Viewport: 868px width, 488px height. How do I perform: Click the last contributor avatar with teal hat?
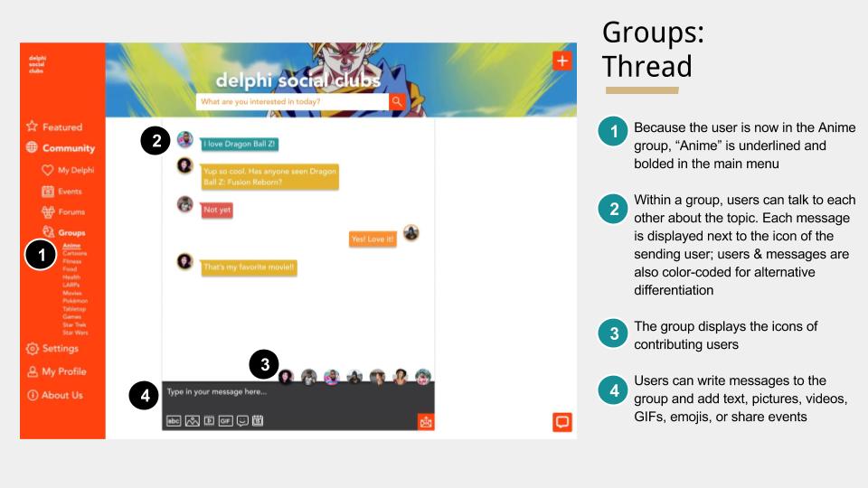point(423,377)
